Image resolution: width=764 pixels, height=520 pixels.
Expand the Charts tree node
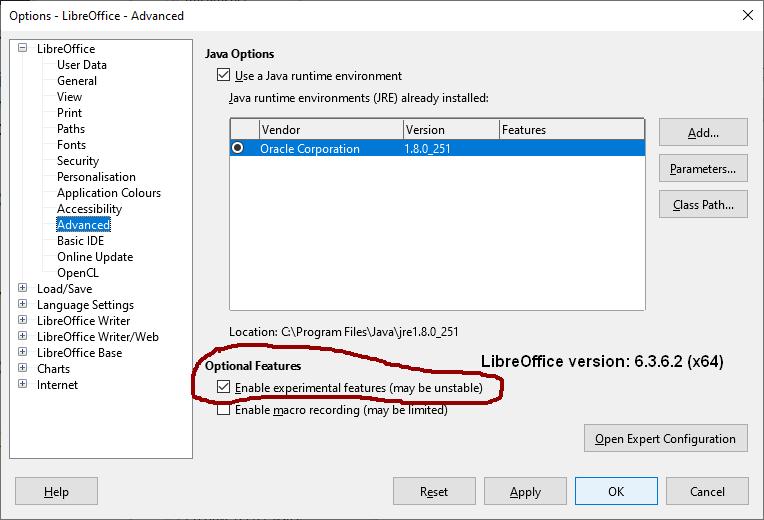(23, 369)
